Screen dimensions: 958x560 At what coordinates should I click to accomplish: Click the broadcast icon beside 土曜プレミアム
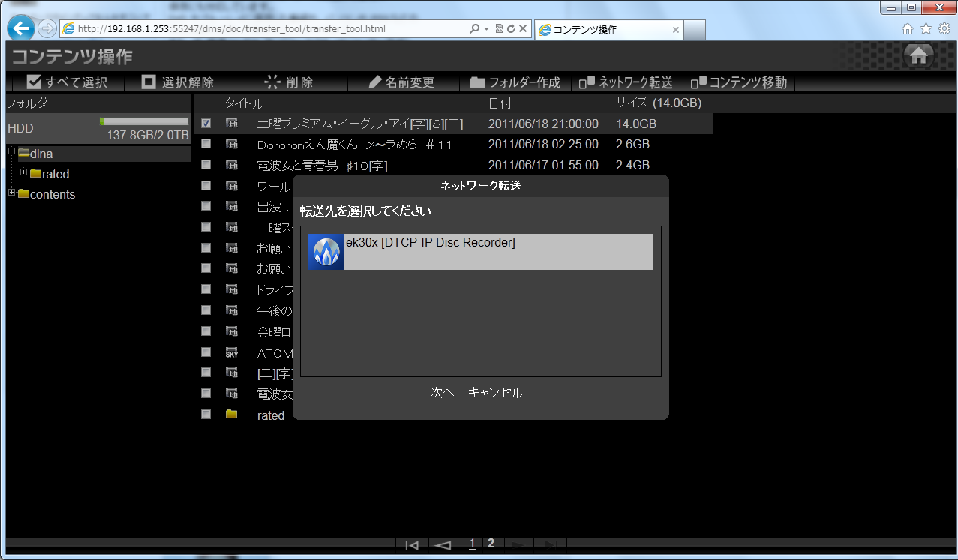click(231, 123)
